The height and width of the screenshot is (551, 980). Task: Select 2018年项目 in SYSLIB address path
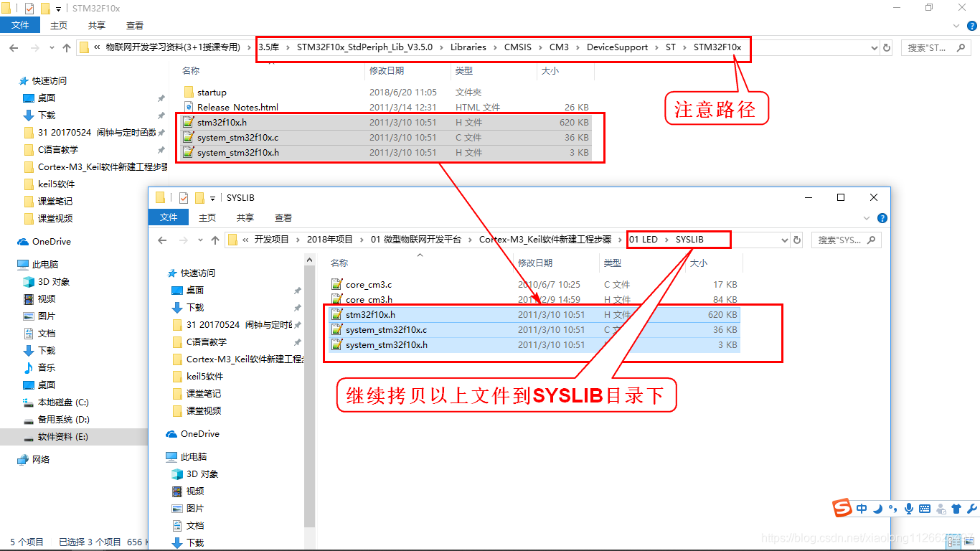pyautogui.click(x=330, y=240)
